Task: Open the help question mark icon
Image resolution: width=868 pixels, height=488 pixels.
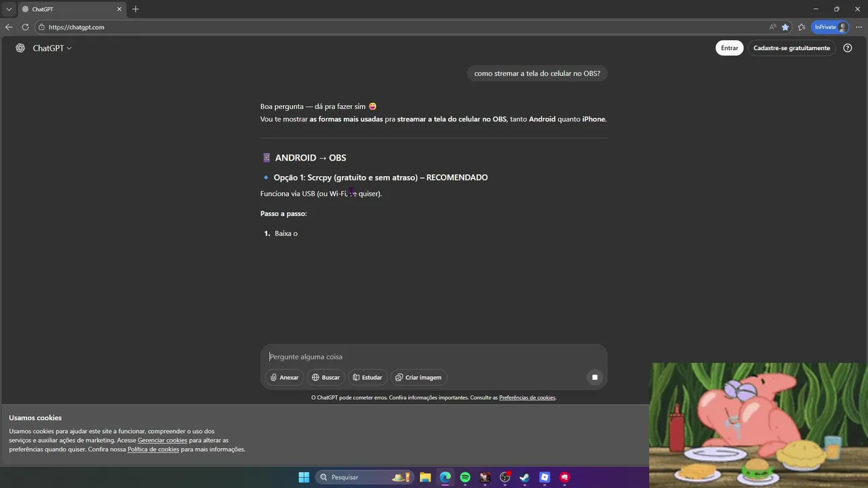Action: pyautogui.click(x=848, y=48)
